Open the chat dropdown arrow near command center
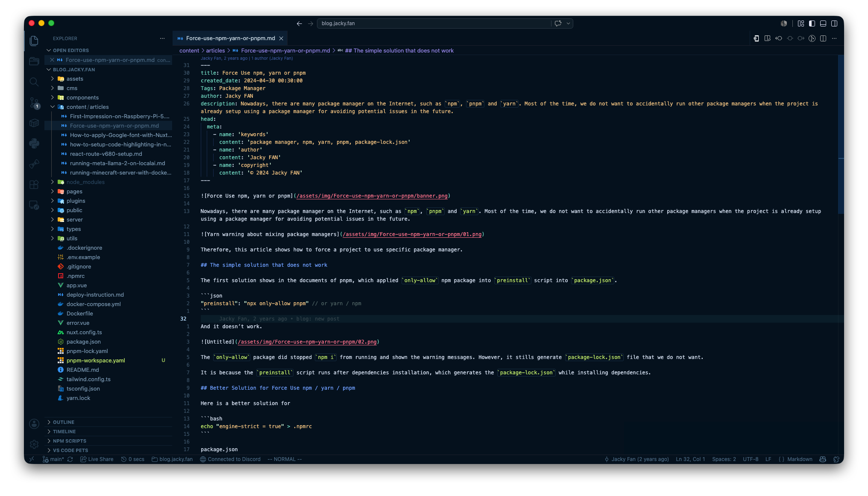 click(568, 23)
